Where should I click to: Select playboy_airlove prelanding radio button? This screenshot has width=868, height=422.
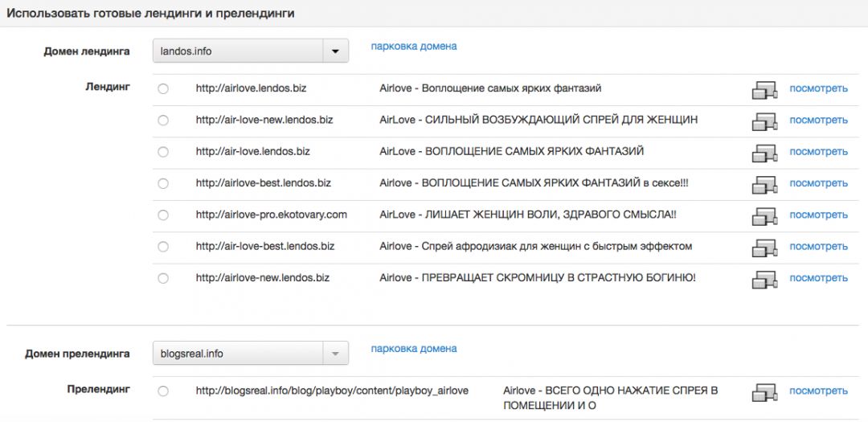coord(162,391)
